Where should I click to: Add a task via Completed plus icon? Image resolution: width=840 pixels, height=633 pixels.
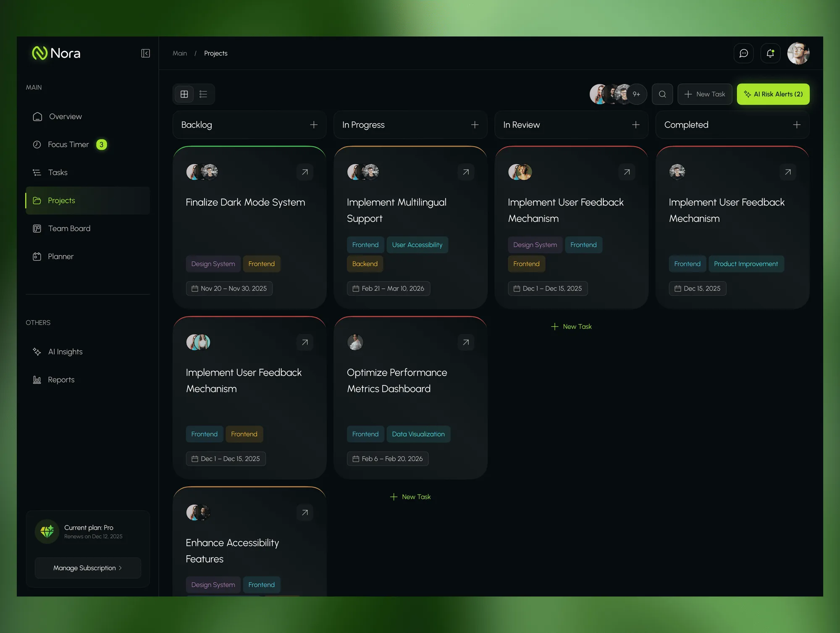click(x=797, y=125)
